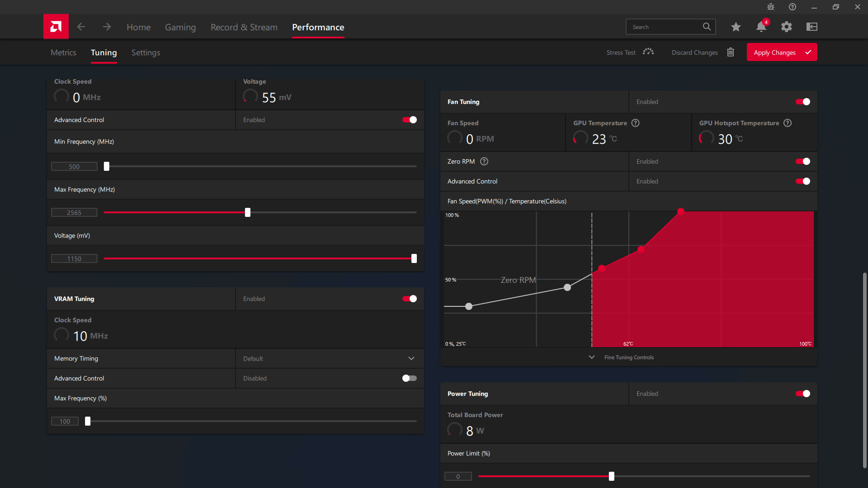
Task: Click the lowest red fan curve point
Action: tap(602, 268)
